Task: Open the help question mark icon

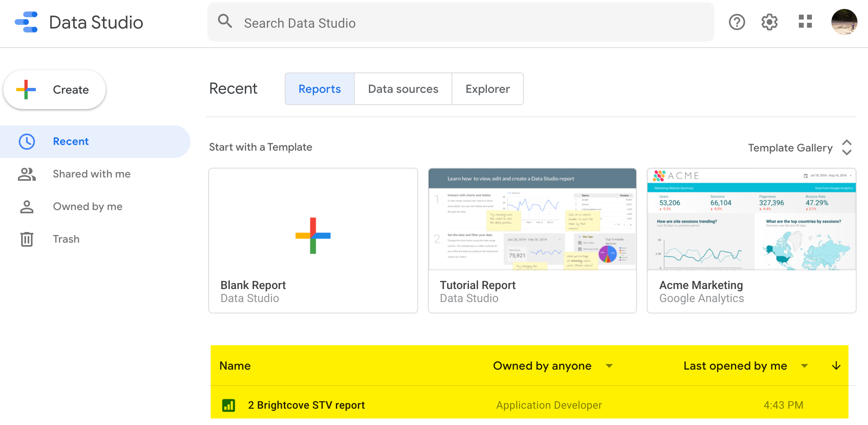Action: coord(737,22)
